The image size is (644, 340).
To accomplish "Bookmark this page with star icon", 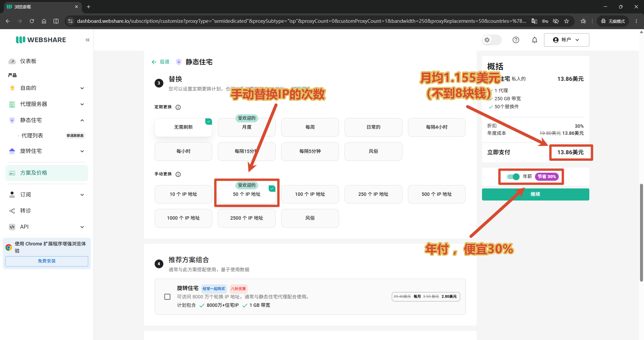I will pos(567,21).
